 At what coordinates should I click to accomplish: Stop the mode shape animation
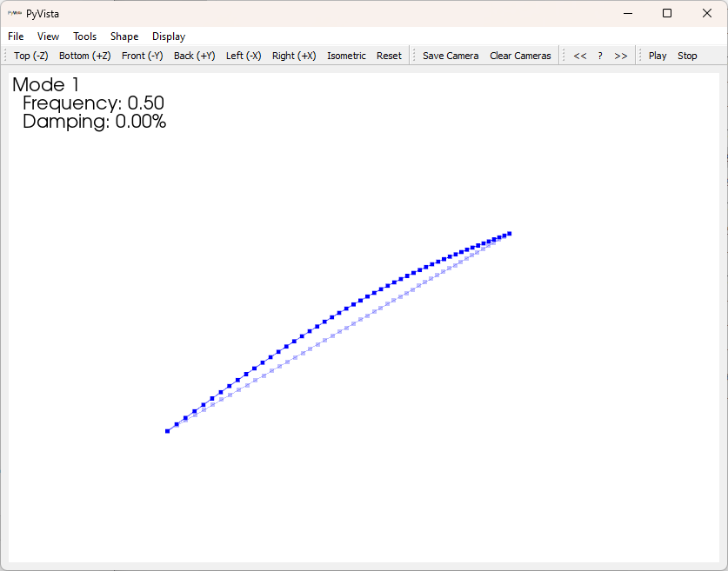[x=687, y=55]
